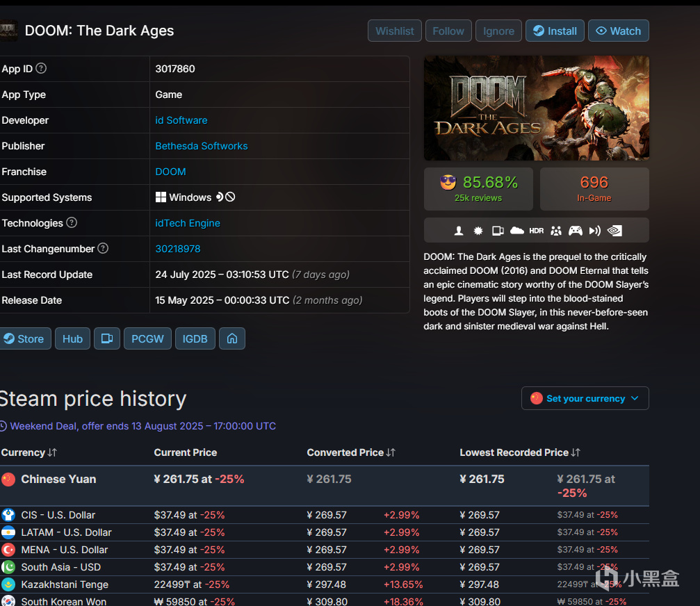This screenshot has height=606, width=700.
Task: Click the Install button
Action: (555, 31)
